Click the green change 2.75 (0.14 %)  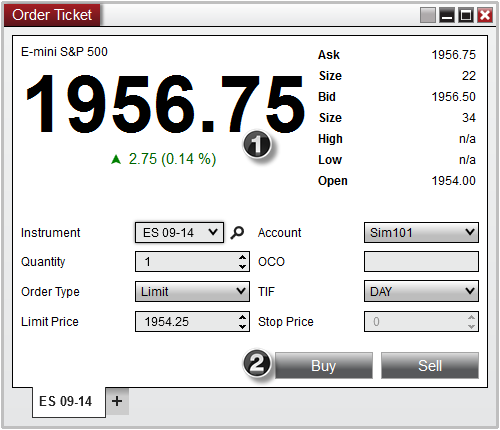point(163,159)
